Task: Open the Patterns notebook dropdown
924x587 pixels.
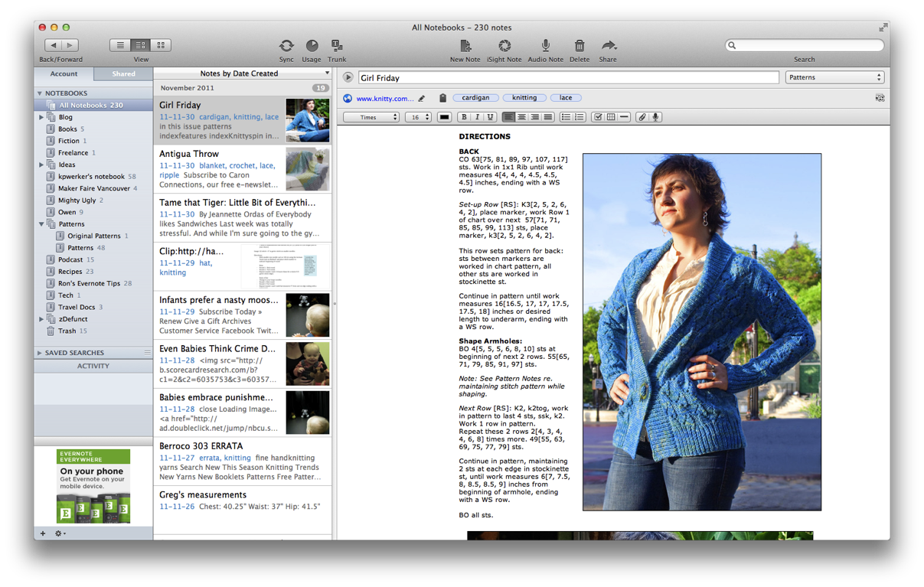Action: point(834,77)
